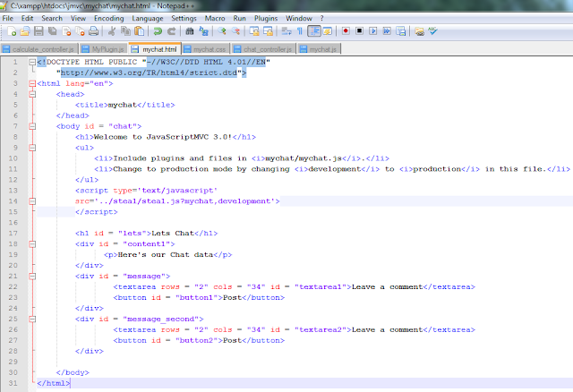Collapse the script fold on line 14
Image resolution: width=573 pixels, height=392 pixels.
pos(32,201)
